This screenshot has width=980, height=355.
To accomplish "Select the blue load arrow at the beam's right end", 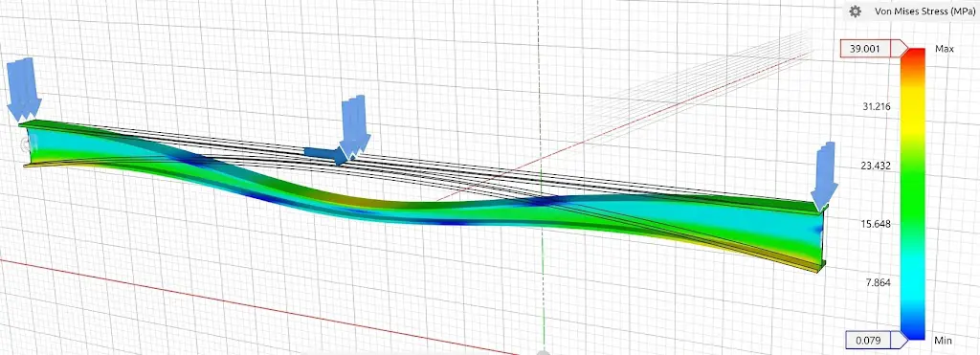I will [x=824, y=176].
